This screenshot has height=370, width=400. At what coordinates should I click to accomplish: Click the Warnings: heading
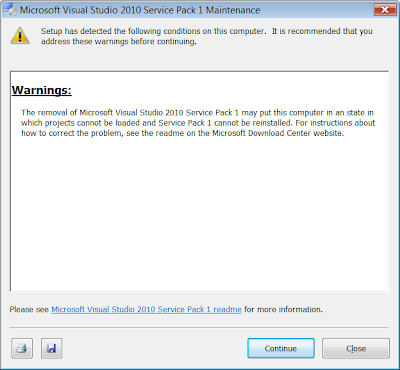pos(42,90)
